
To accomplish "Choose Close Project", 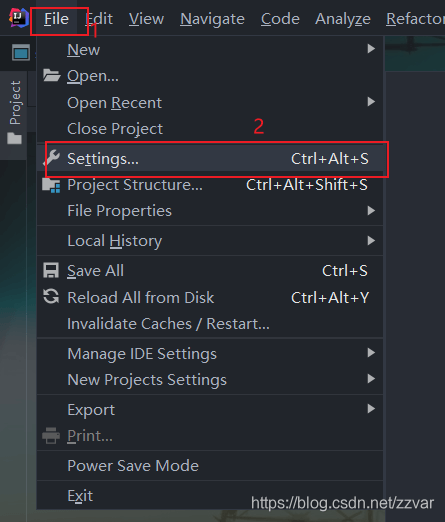I will click(x=209, y=129).
